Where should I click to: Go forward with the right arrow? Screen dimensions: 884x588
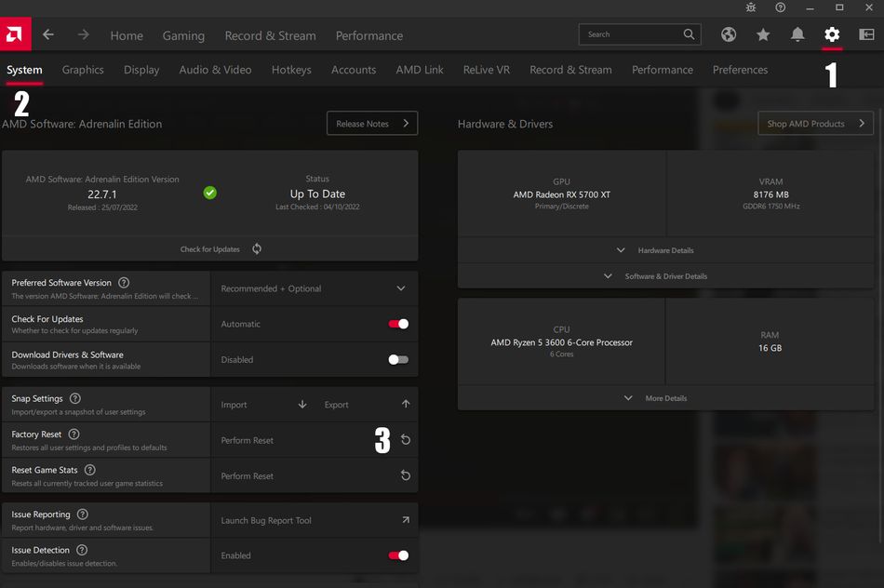tap(84, 35)
